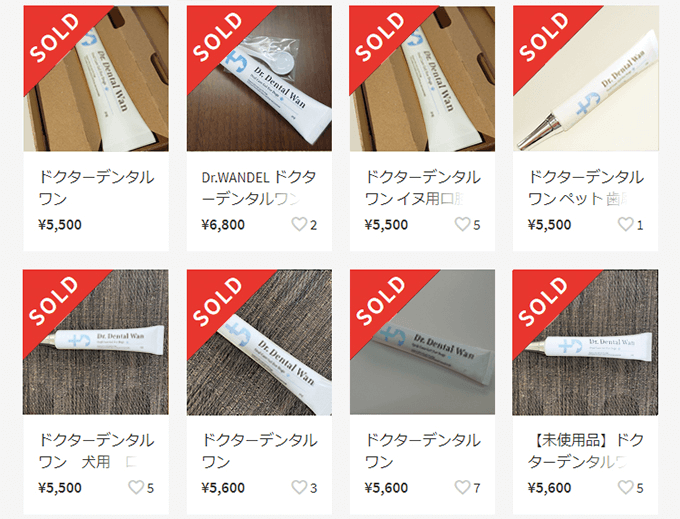
Task: View tube photo on cream background
Action: point(585,78)
